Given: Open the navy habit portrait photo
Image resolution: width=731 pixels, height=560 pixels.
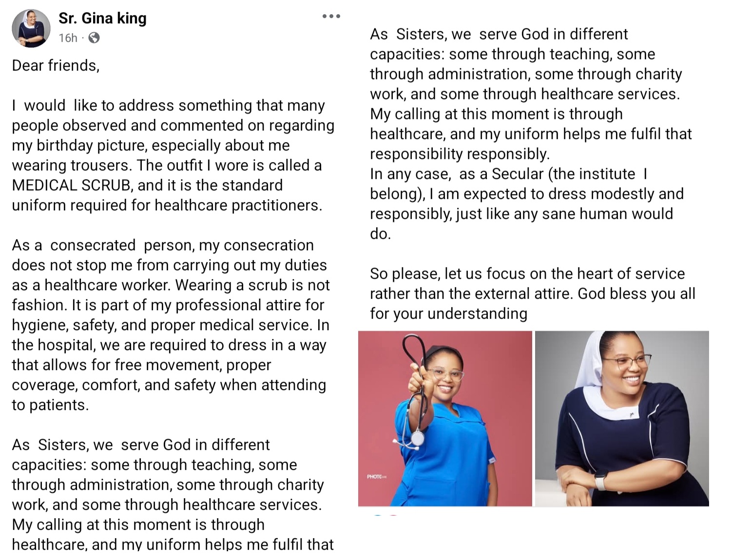Looking at the screenshot, I should pyautogui.click(x=622, y=419).
